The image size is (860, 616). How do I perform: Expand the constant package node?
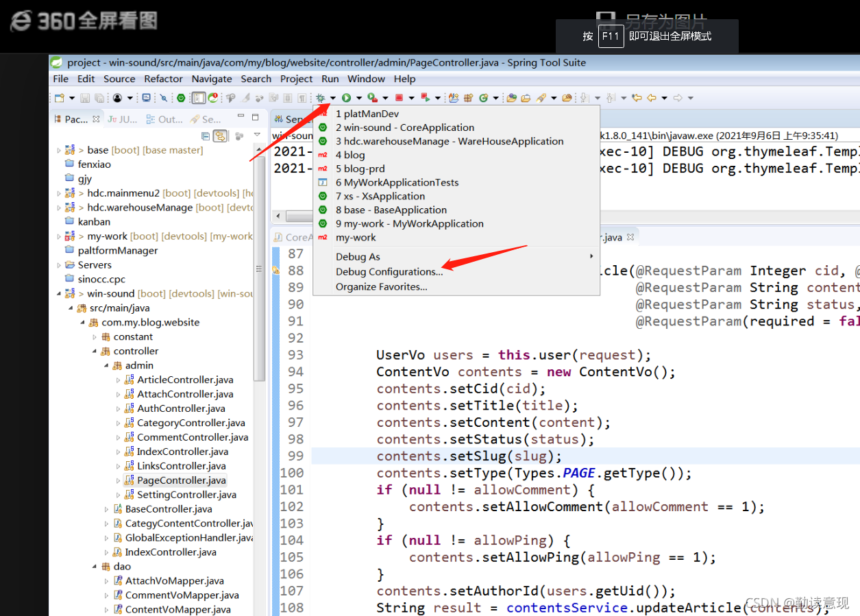pos(95,336)
